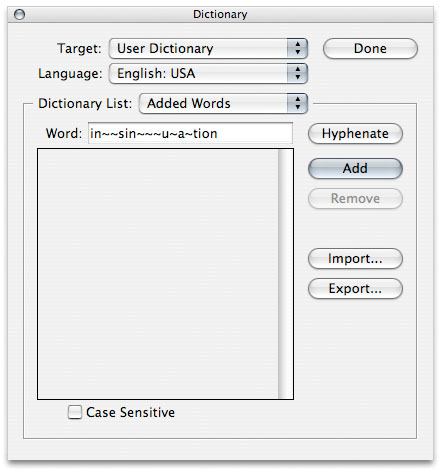
Task: Click the Target dropdown stepper arrows
Action: point(297,49)
